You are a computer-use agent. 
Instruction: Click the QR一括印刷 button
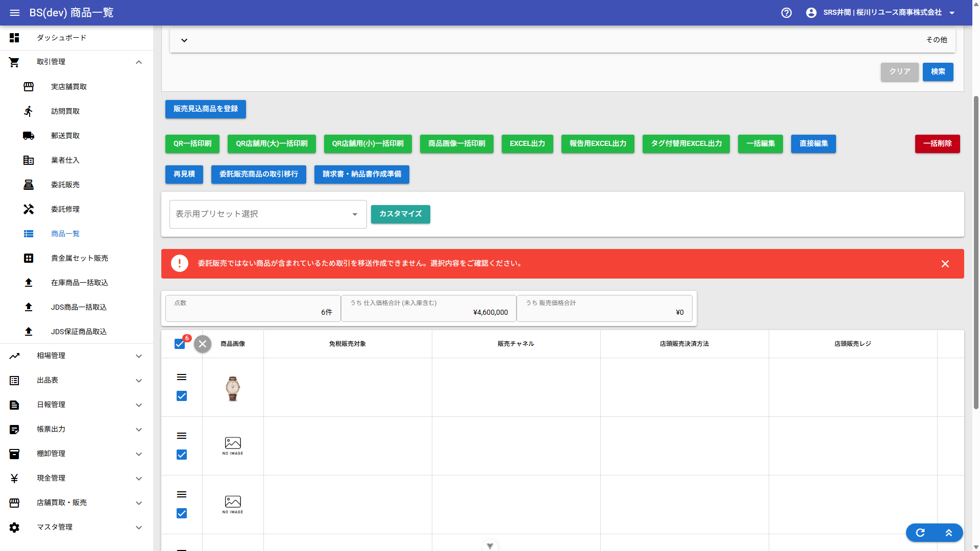point(192,144)
